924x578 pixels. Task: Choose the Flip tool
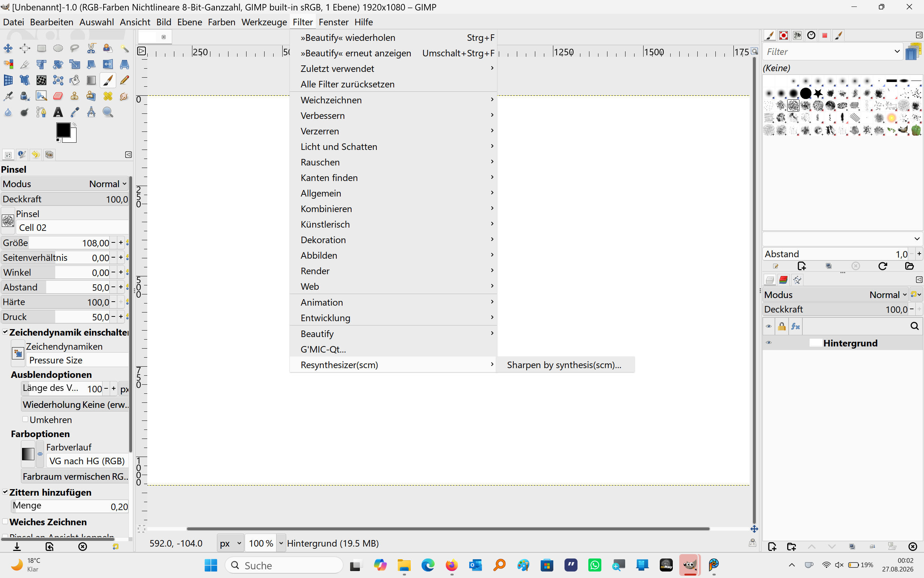[108, 64]
